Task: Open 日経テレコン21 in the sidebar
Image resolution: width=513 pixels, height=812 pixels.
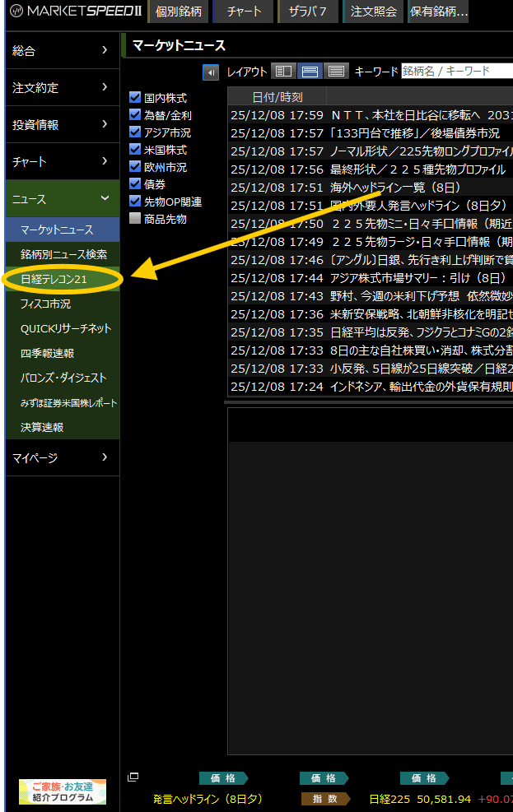Action: 63,279
